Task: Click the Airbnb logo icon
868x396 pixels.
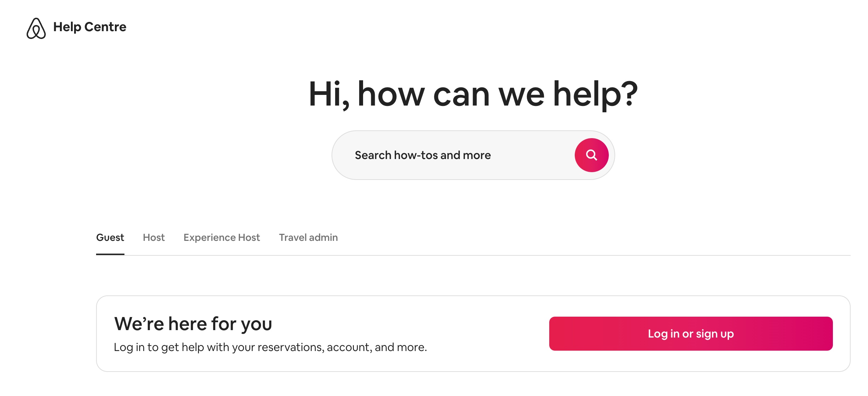Action: tap(36, 28)
